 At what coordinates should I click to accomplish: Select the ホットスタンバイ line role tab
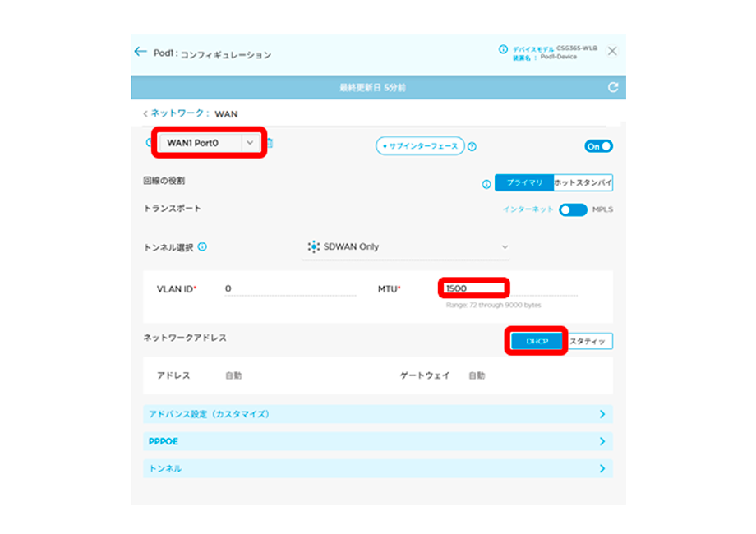pyautogui.click(x=583, y=183)
